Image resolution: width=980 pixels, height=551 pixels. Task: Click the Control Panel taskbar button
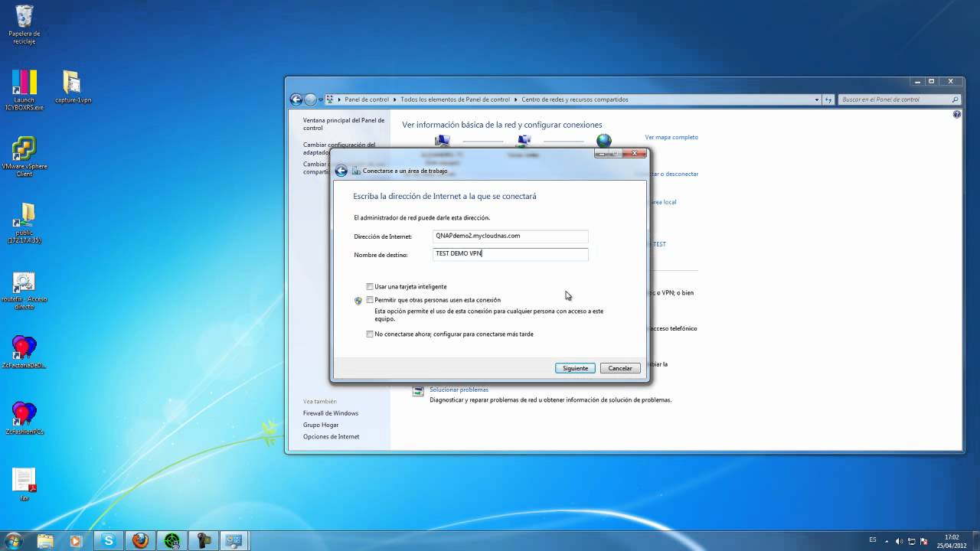point(234,541)
